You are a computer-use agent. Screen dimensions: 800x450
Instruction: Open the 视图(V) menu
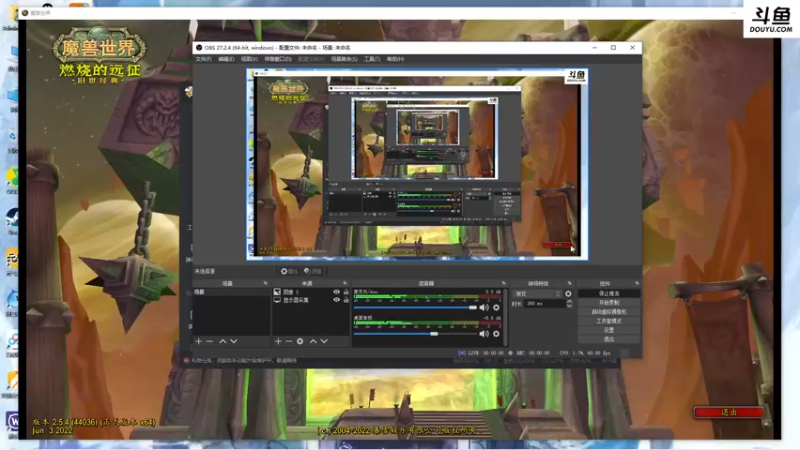(249, 59)
